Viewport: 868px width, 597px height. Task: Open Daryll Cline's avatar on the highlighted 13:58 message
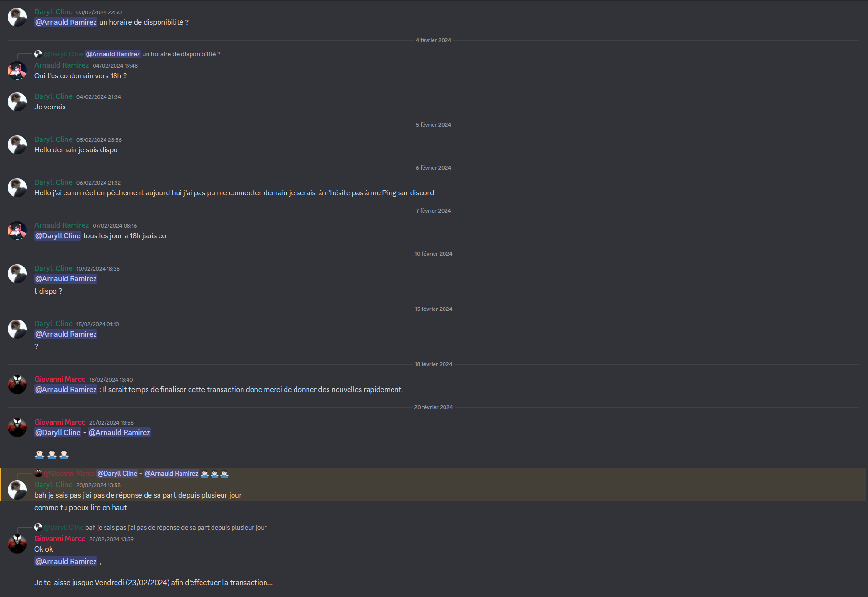(17, 490)
